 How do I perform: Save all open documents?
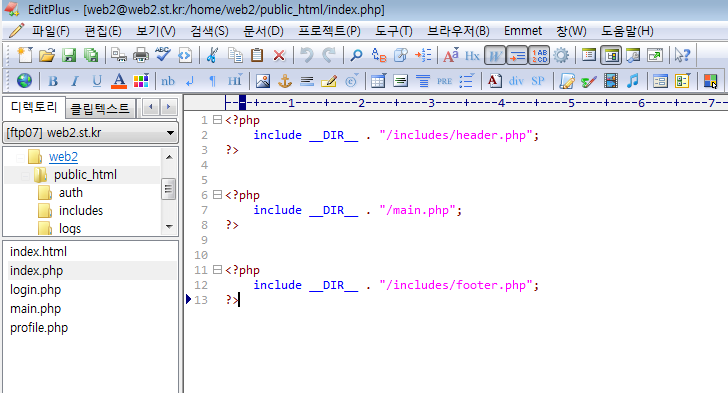coord(91,55)
